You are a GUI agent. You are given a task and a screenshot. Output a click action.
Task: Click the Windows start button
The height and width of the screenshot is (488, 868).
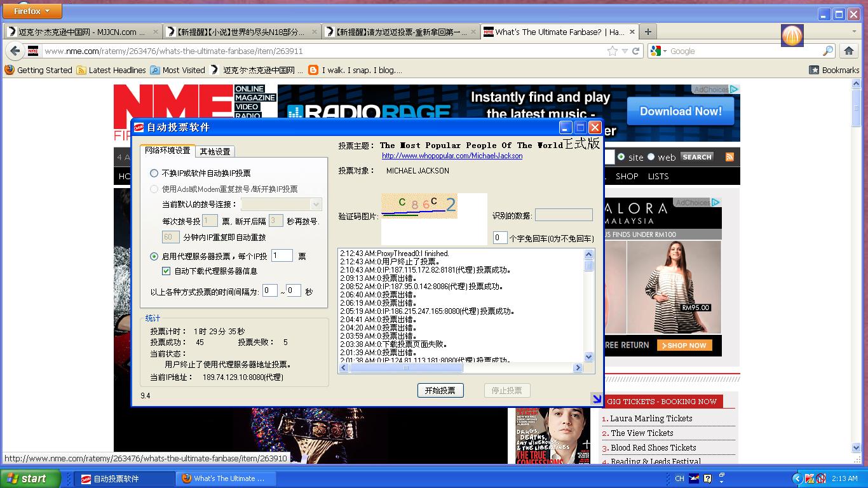[30, 478]
